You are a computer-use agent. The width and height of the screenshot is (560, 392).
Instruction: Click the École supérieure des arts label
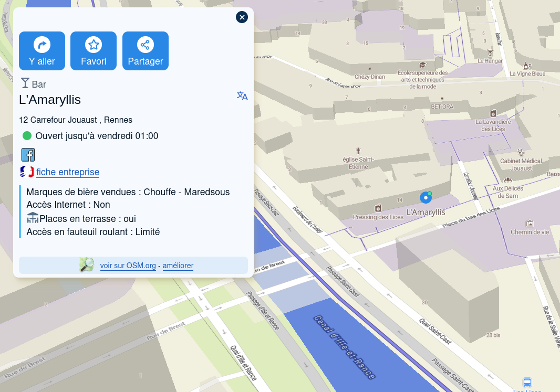click(x=422, y=79)
